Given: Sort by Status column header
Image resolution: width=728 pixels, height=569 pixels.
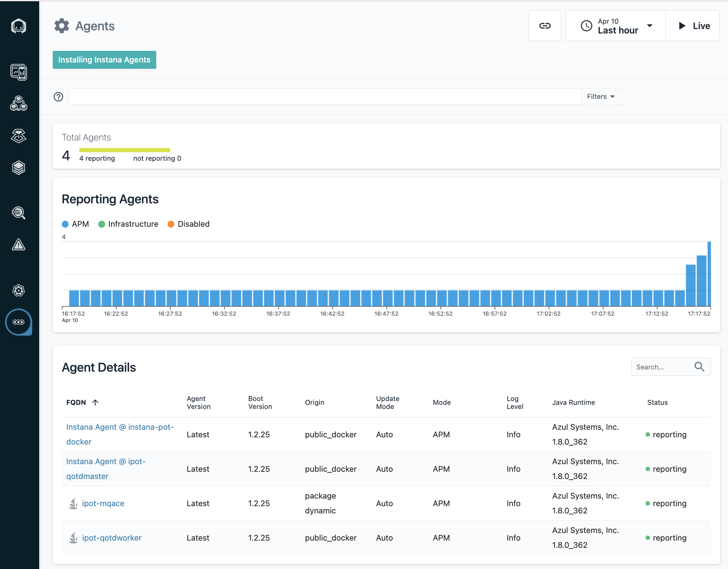Looking at the screenshot, I should [657, 402].
